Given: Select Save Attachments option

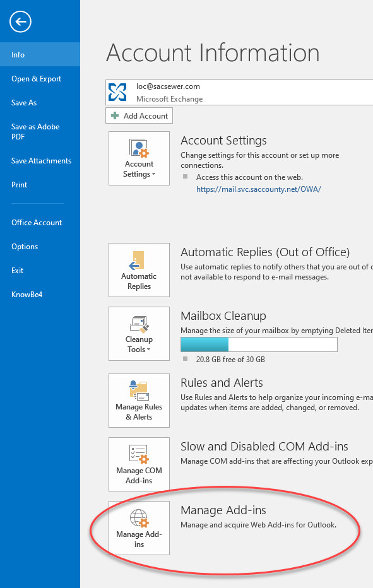Looking at the screenshot, I should 40,160.
